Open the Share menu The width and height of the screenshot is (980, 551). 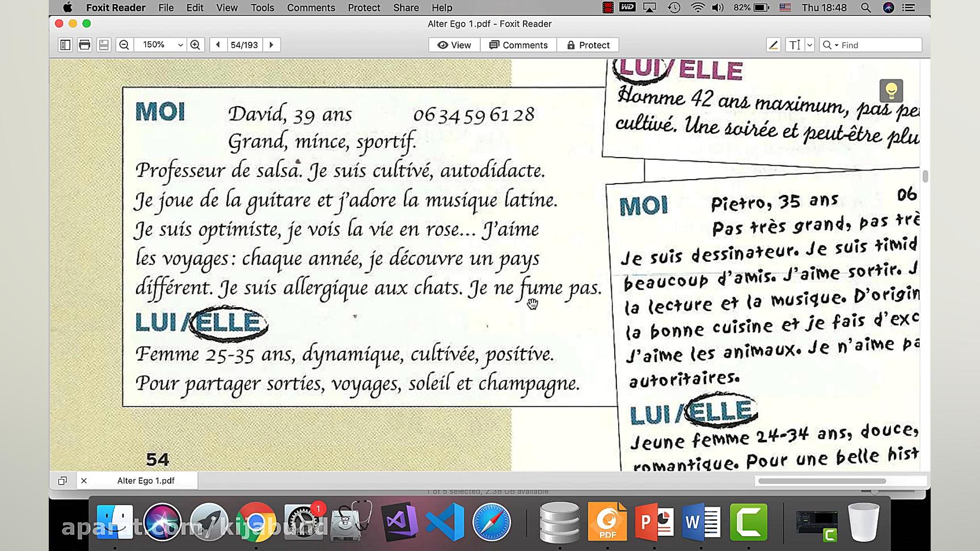tap(406, 7)
